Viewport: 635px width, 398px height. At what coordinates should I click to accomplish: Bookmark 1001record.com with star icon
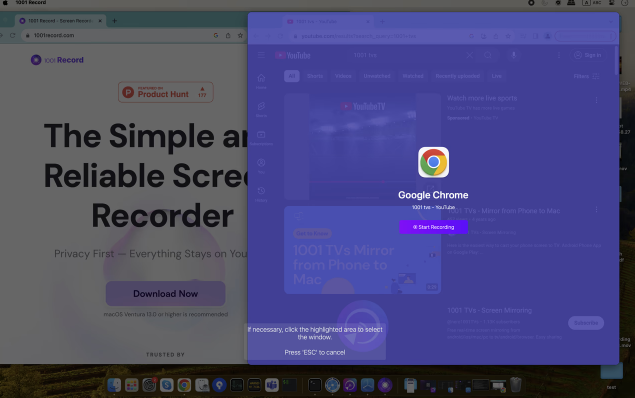click(240, 35)
